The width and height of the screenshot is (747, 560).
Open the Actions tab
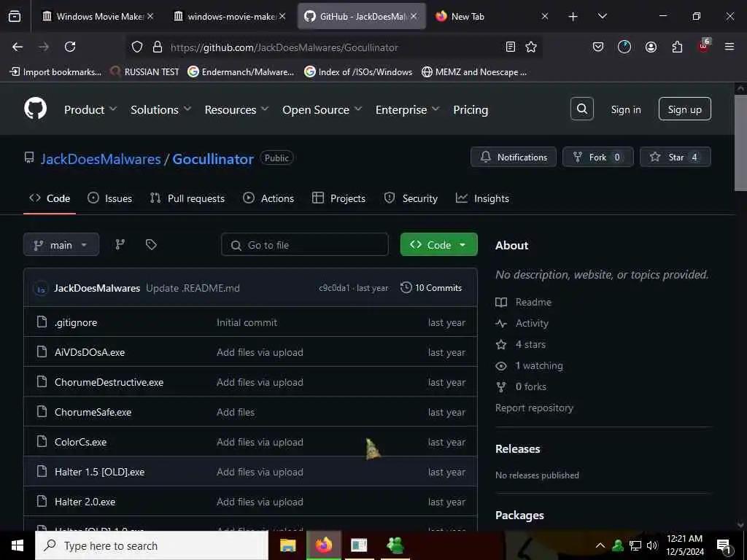268,198
